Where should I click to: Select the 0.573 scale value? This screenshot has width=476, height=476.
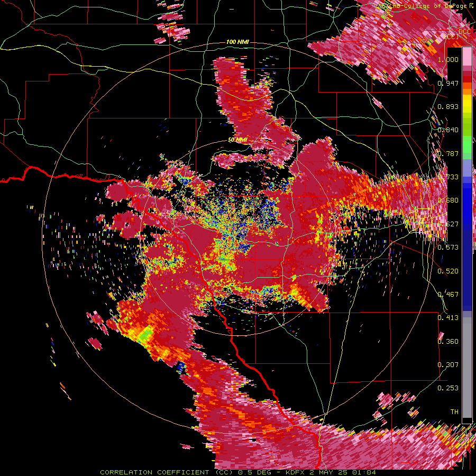[448, 247]
